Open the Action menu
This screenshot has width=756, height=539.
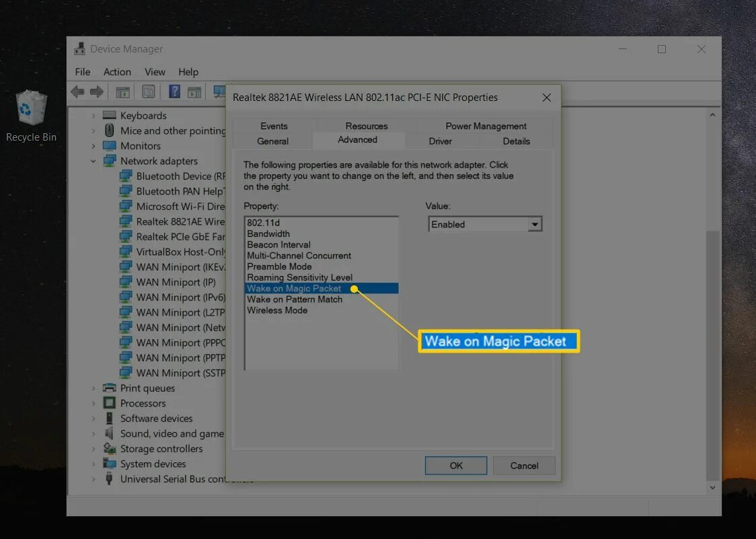117,72
